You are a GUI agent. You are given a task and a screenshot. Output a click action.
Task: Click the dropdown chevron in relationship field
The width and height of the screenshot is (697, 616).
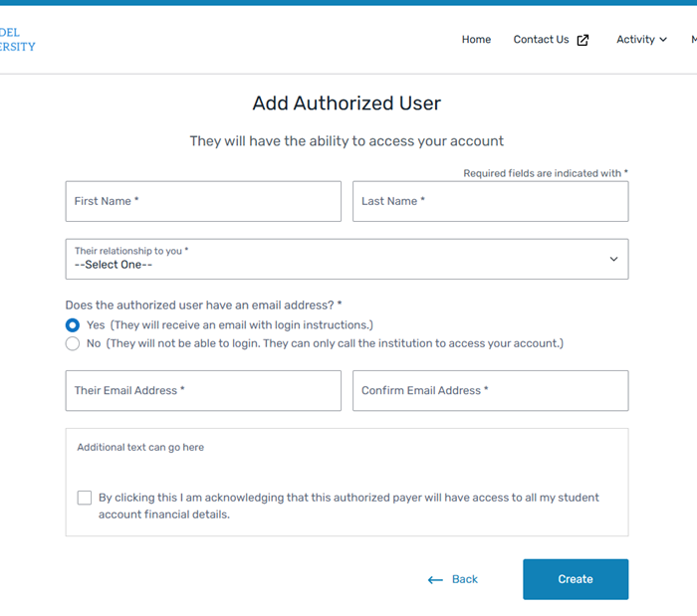pyautogui.click(x=613, y=259)
